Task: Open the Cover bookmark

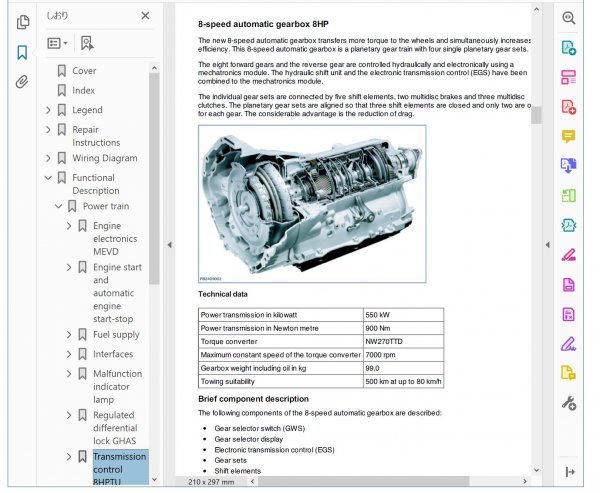Action: point(84,71)
